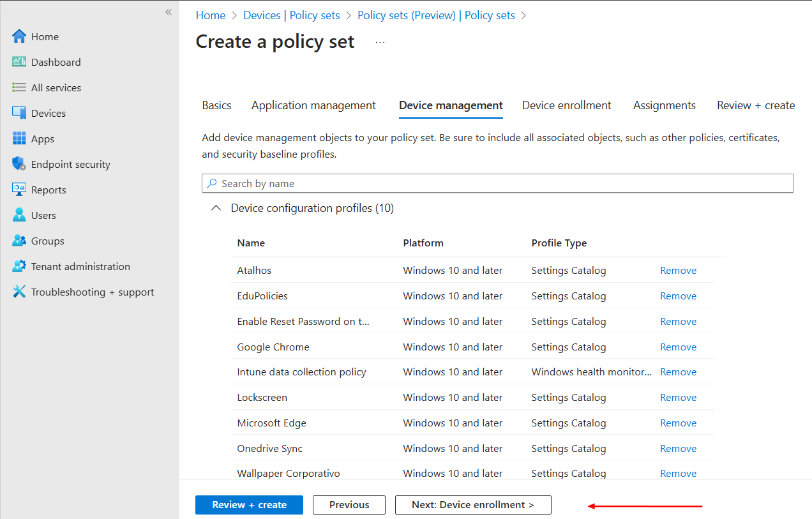Go to the Assignments tab

coord(665,105)
